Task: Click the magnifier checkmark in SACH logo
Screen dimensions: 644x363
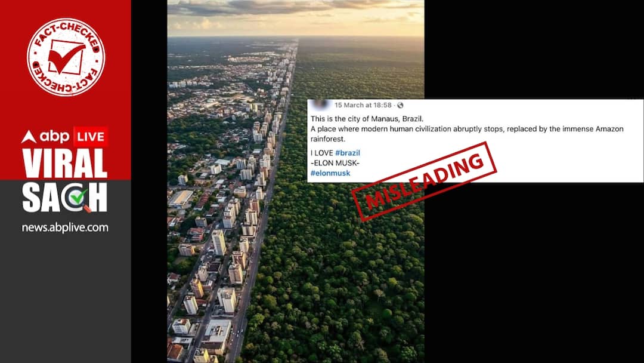Action: point(78,198)
